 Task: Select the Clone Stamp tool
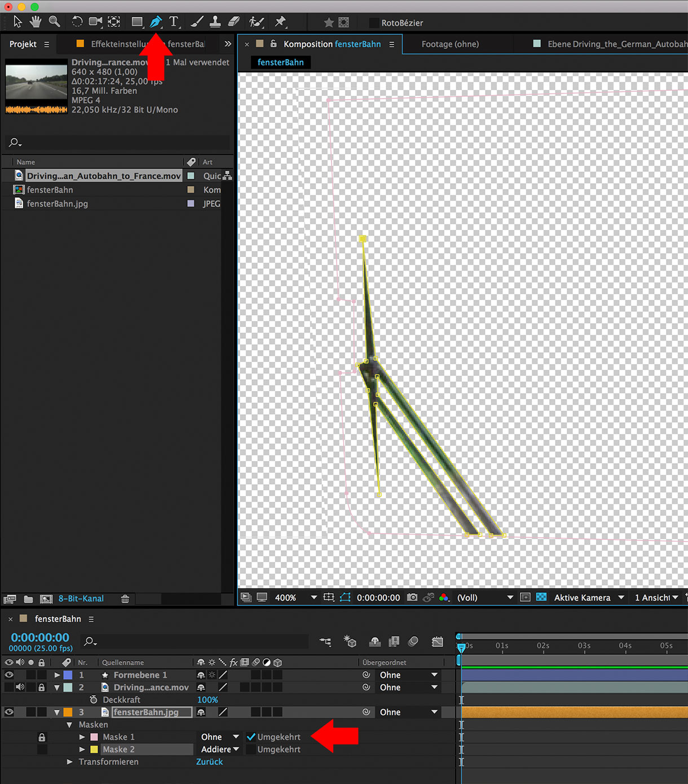point(215,22)
